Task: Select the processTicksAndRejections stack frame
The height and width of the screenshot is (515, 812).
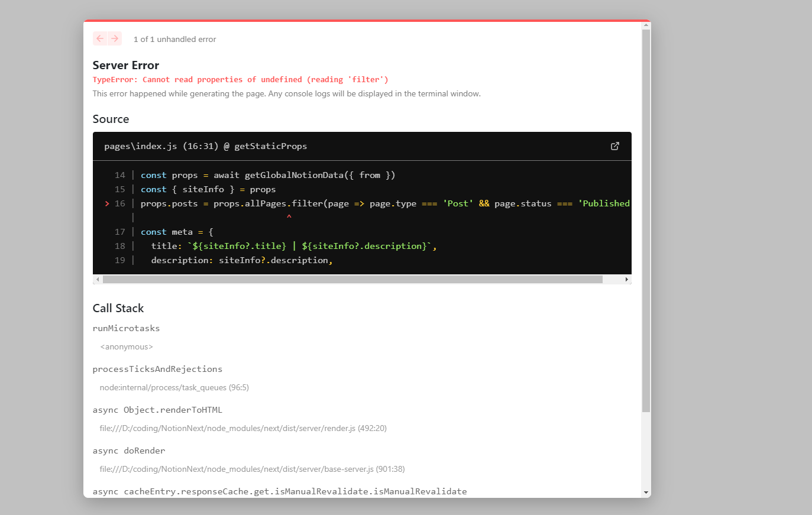Action: 157,369
